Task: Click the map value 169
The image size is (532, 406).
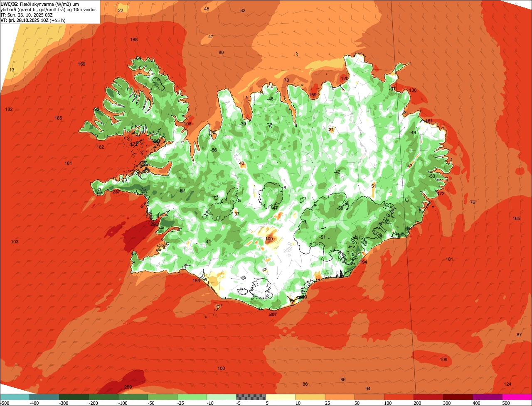Action: tap(81, 64)
